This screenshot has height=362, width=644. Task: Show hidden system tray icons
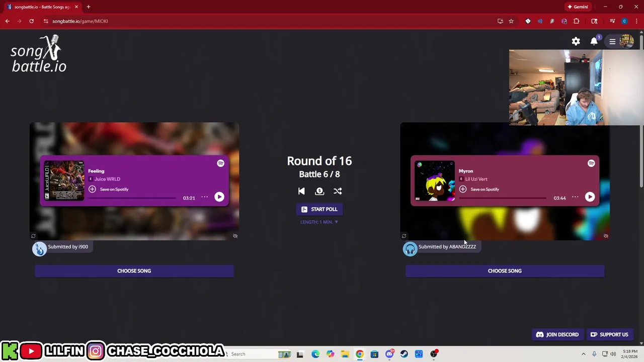pos(583,354)
